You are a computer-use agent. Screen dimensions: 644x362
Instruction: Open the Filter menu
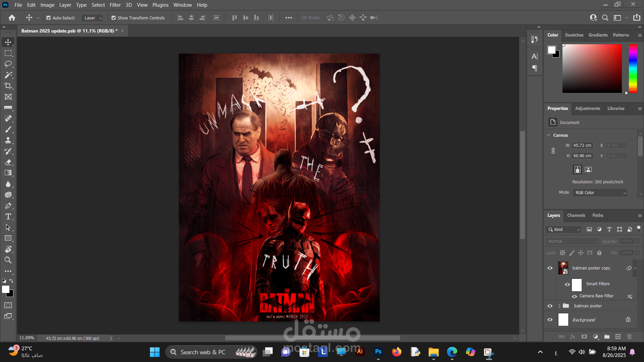coord(115,5)
